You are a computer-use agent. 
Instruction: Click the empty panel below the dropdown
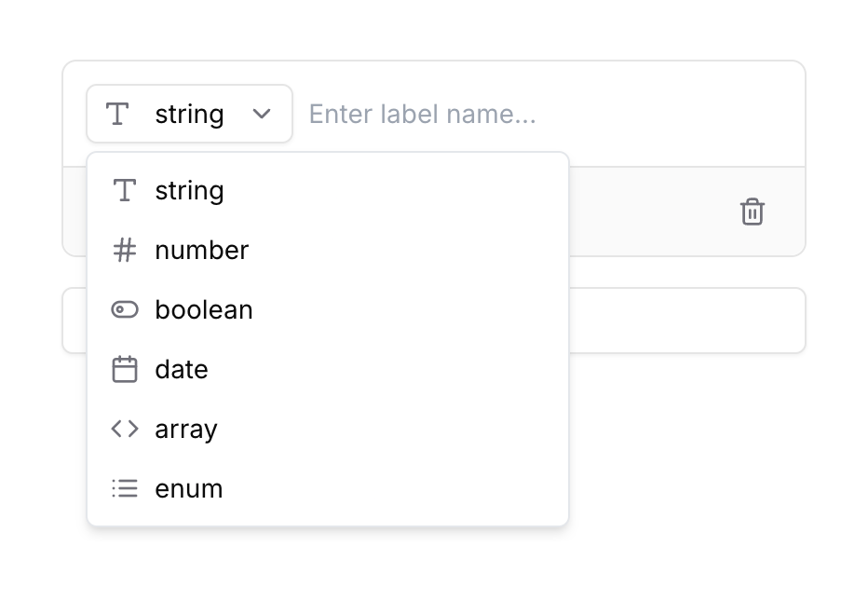coord(689,320)
